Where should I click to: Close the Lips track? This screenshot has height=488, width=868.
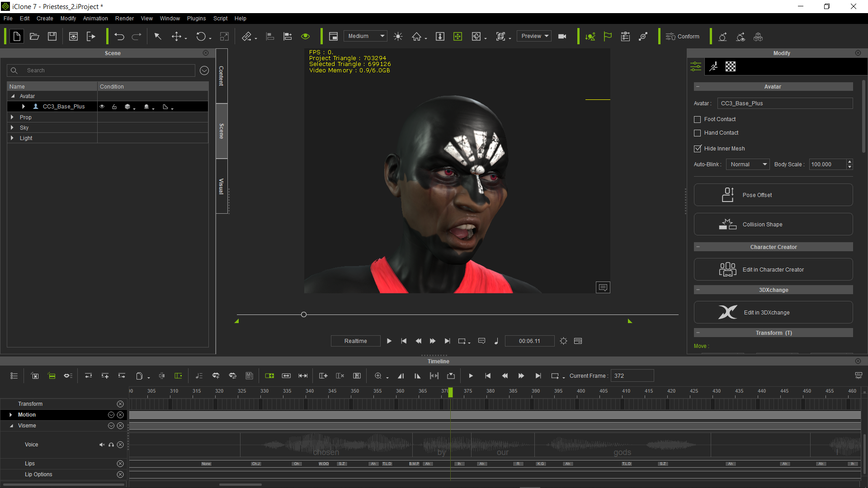point(120,464)
